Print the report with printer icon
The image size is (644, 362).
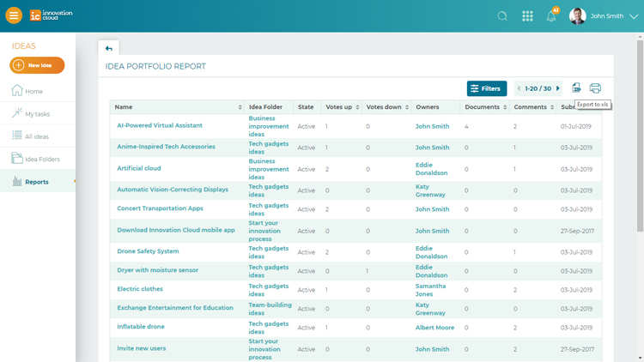click(x=595, y=87)
